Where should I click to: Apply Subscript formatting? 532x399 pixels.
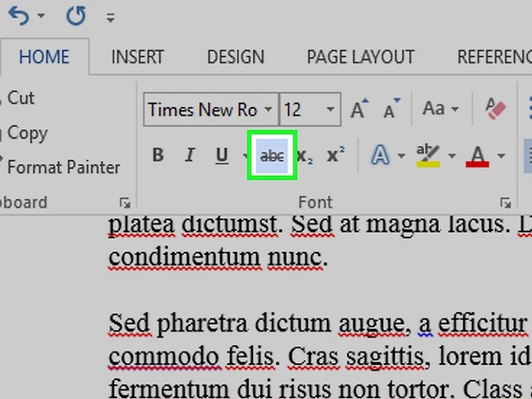(305, 156)
